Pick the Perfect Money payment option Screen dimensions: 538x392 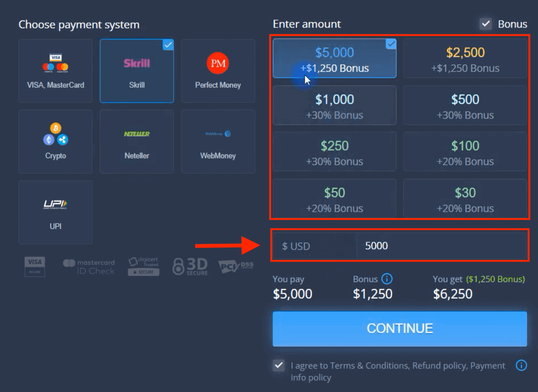218,70
